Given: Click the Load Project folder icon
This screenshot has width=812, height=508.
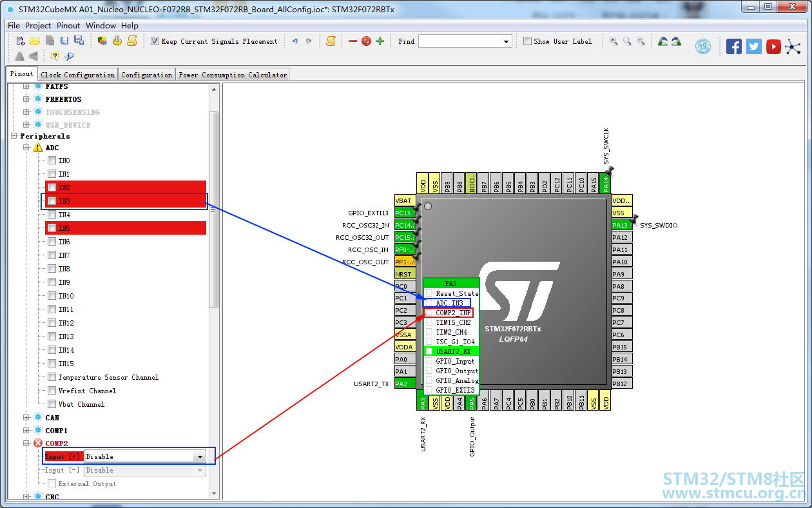Looking at the screenshot, I should 35,41.
